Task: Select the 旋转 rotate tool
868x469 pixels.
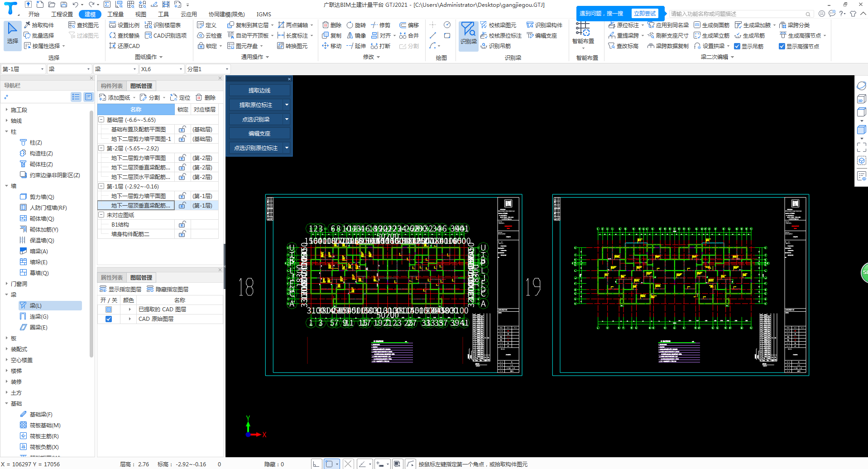Action: tap(356, 25)
